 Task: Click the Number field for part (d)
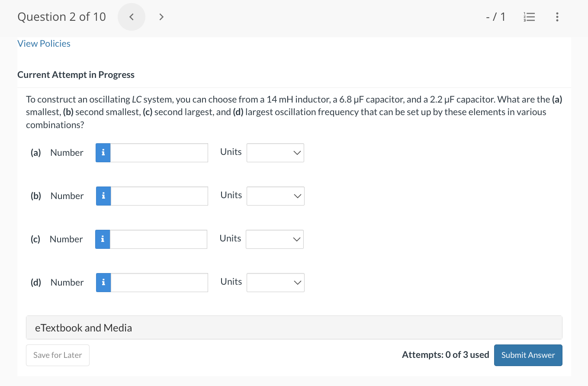point(159,283)
